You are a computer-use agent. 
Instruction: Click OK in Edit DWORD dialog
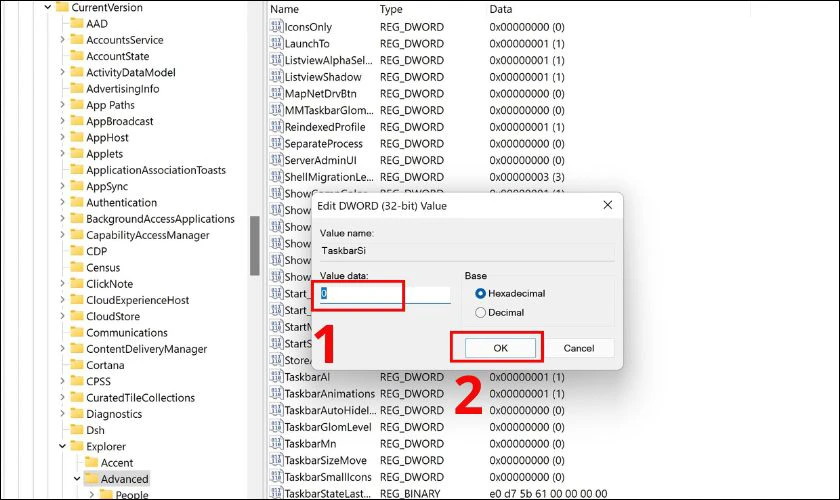(x=500, y=348)
